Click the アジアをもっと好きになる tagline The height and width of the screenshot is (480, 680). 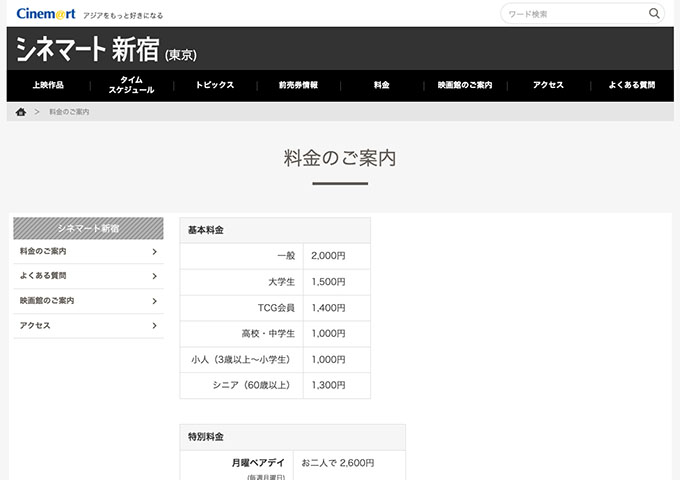pyautogui.click(x=123, y=16)
